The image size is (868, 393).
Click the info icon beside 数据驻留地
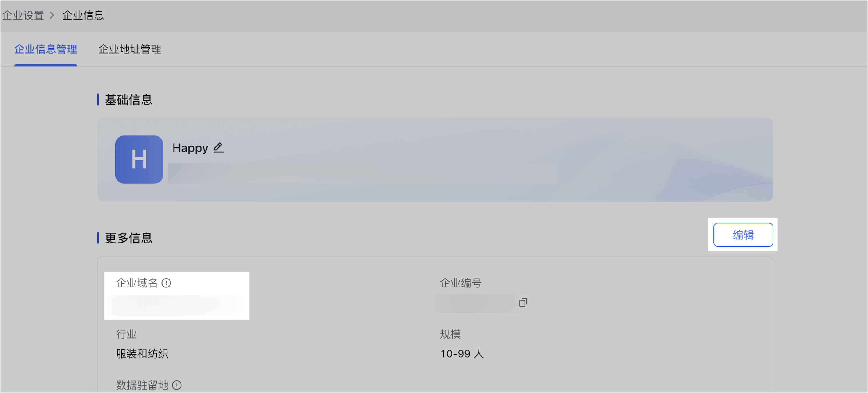point(177,385)
